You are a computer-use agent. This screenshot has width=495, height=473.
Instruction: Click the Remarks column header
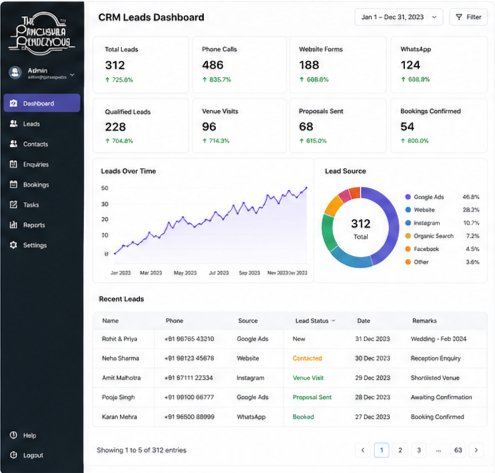[x=424, y=321]
